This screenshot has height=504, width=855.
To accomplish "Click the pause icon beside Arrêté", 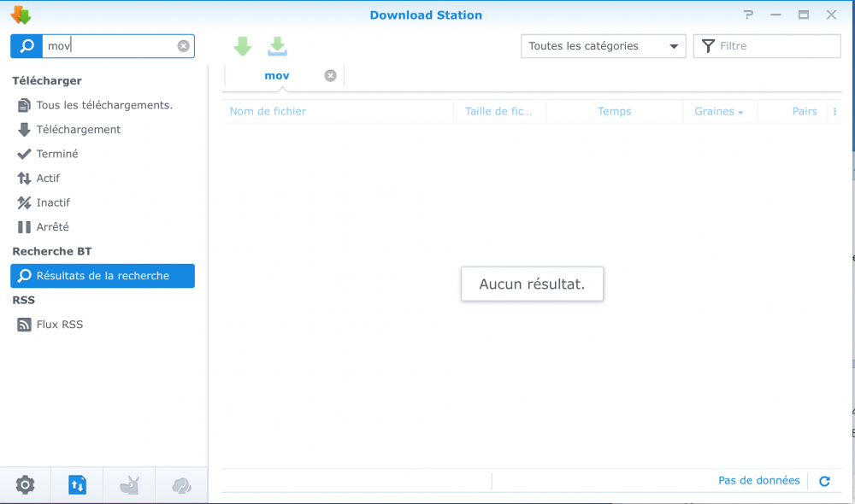I will (24, 227).
